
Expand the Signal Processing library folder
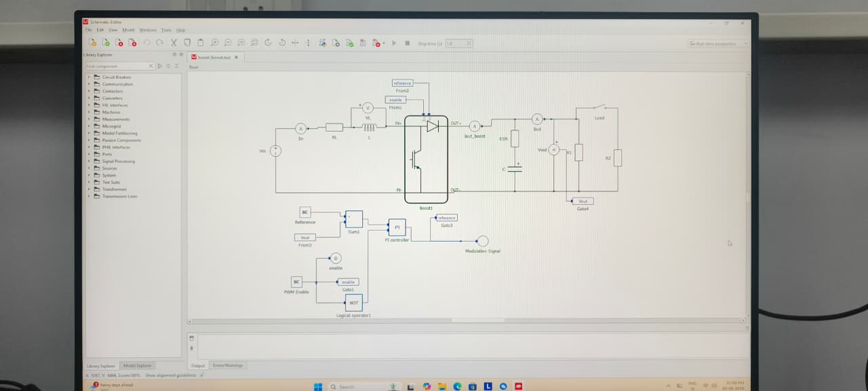[x=89, y=162]
